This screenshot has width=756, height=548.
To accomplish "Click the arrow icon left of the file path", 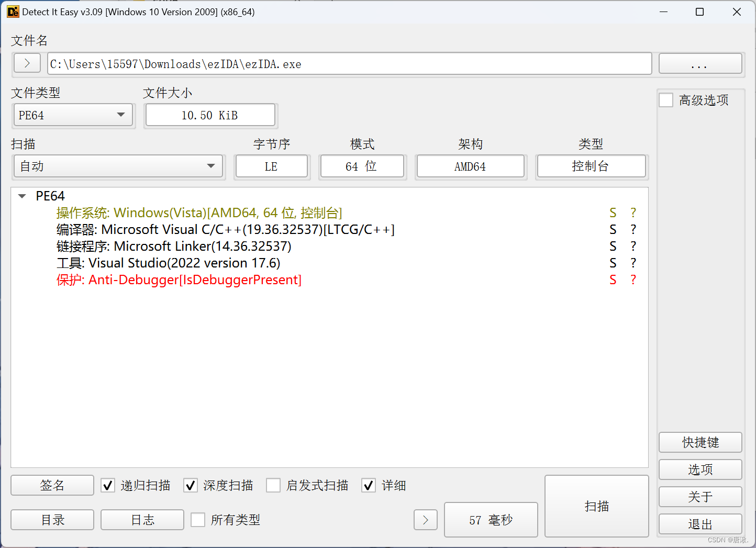I will coord(27,63).
